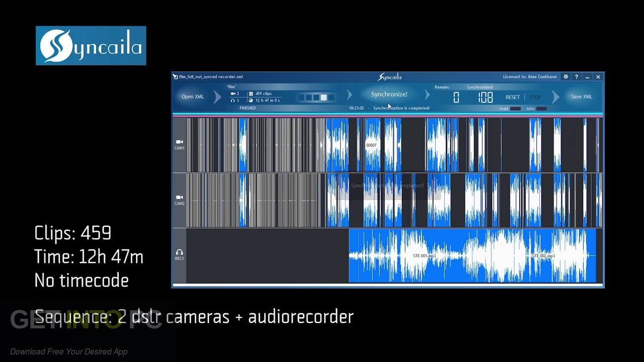Click the STOP button
This screenshot has height=362, width=644.
[535, 97]
